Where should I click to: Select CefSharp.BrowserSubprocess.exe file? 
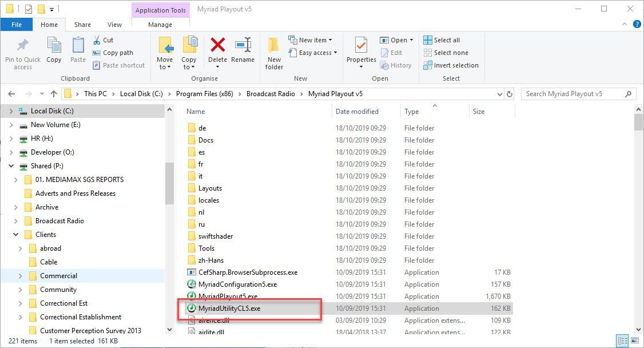248,272
